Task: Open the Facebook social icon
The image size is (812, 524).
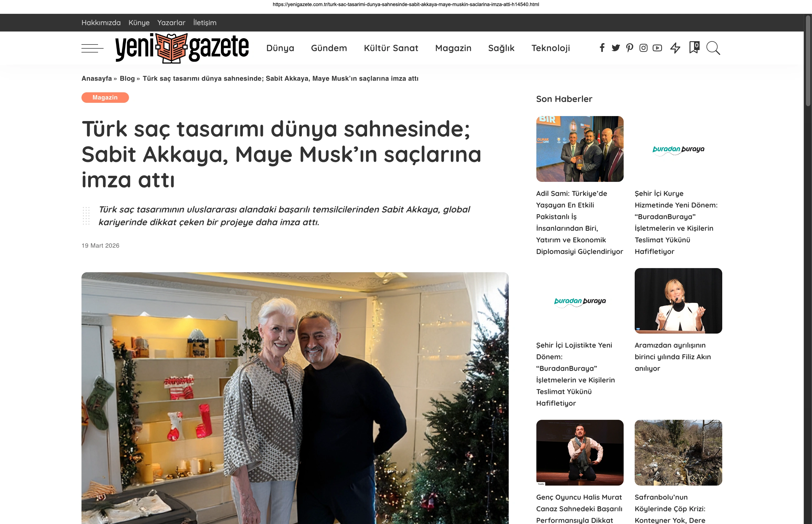Action: (602, 48)
